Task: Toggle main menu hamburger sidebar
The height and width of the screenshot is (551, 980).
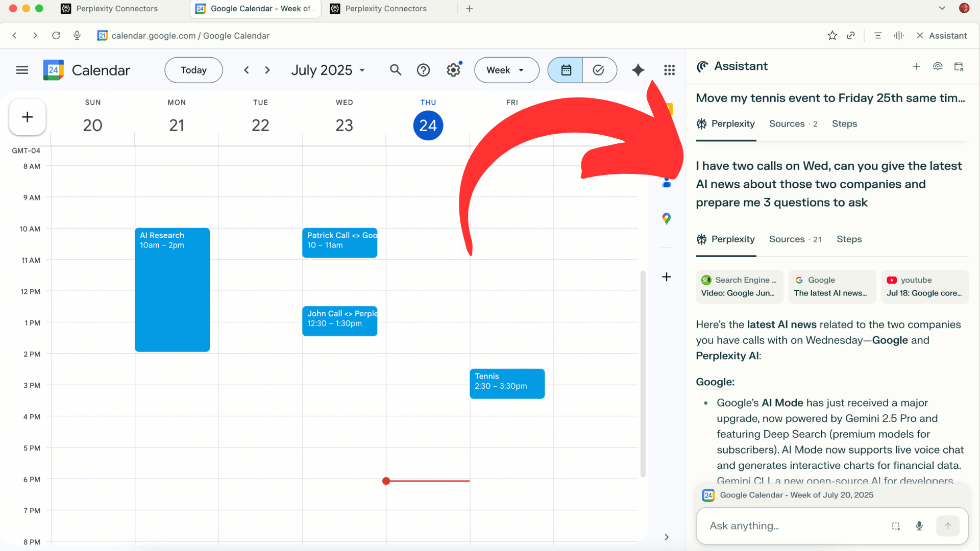Action: (22, 70)
